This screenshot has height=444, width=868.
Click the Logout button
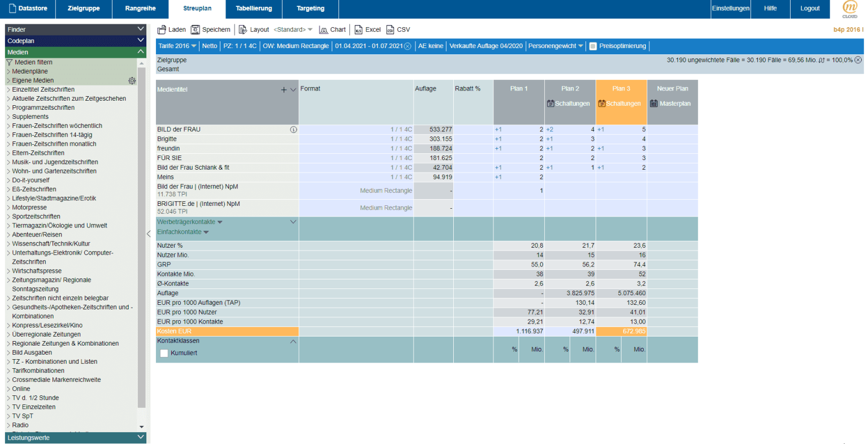click(809, 8)
